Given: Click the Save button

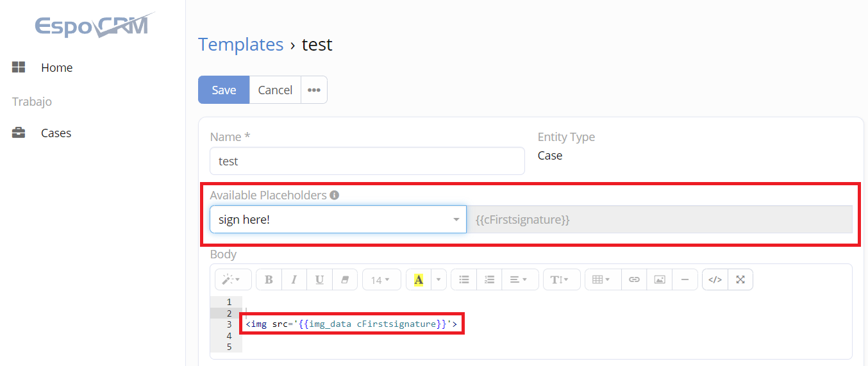Looking at the screenshot, I should click(x=224, y=90).
